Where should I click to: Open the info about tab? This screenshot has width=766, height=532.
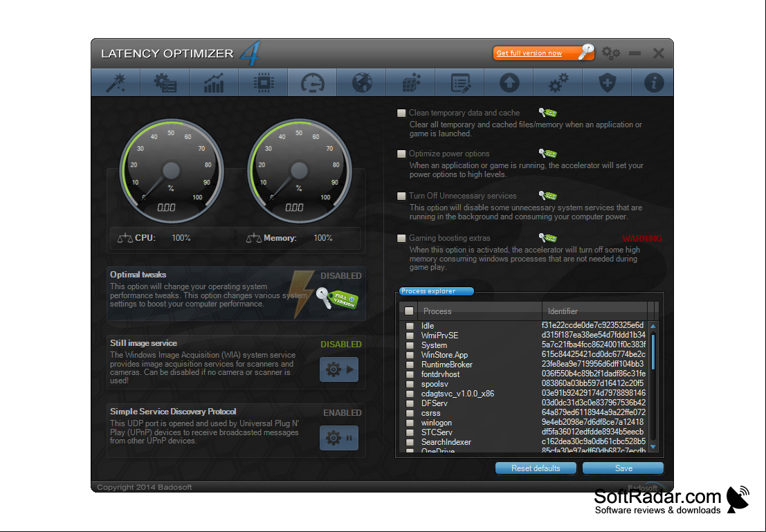(653, 82)
